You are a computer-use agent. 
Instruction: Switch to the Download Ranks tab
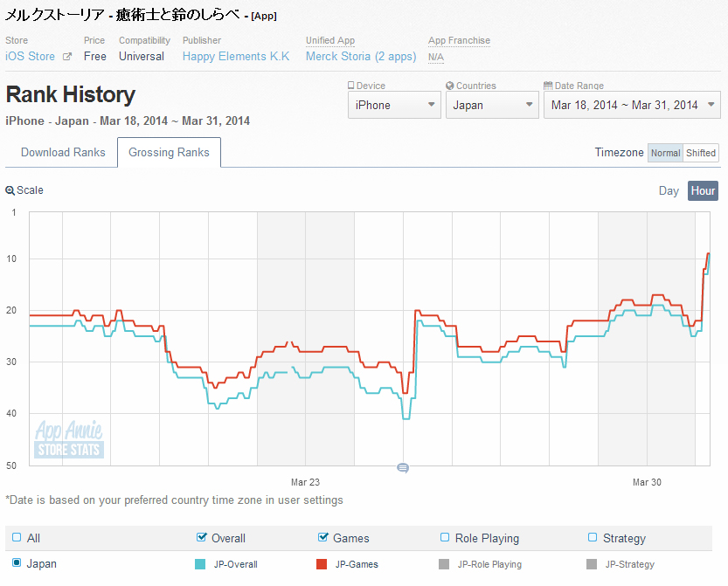(x=63, y=152)
